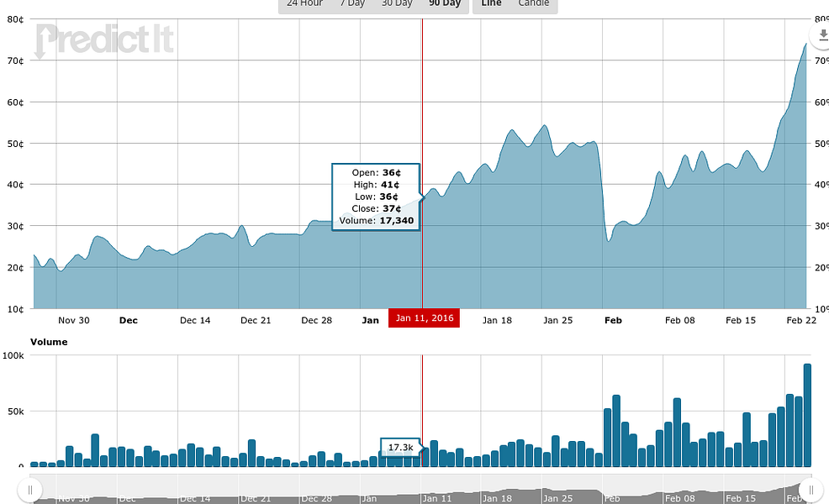829x504 pixels.
Task: Select the 24 Hour time range
Action: pos(304,3)
